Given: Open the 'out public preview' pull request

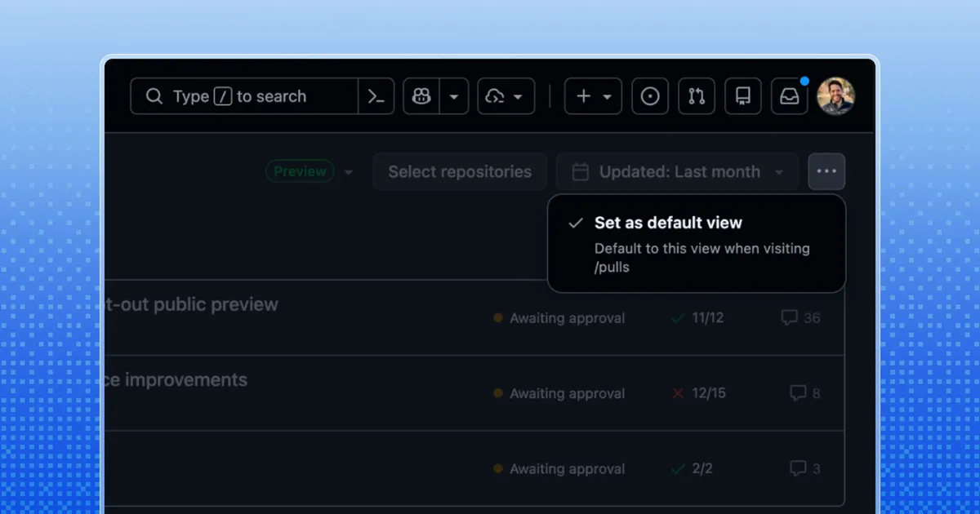Looking at the screenshot, I should coord(193,304).
